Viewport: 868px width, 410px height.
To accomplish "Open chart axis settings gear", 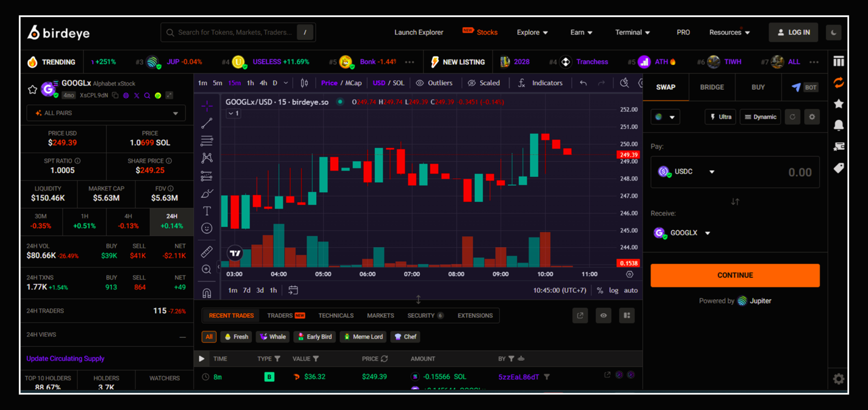I will point(629,274).
